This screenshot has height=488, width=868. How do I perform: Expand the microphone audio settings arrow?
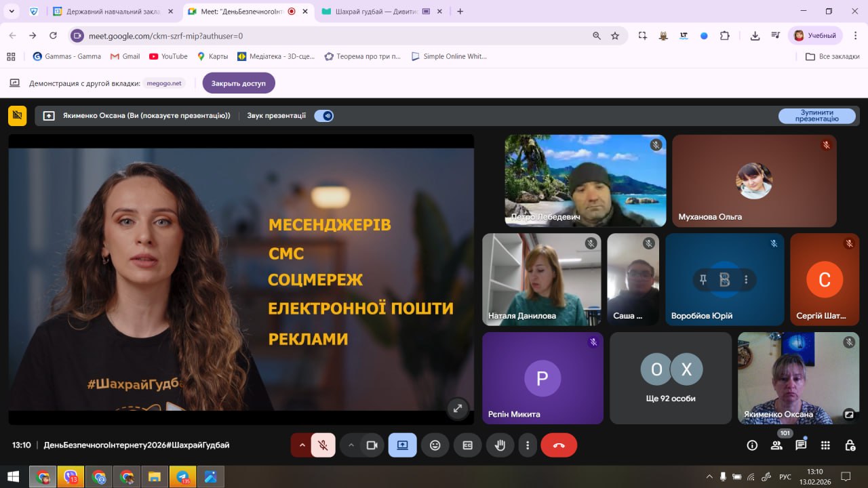click(302, 445)
